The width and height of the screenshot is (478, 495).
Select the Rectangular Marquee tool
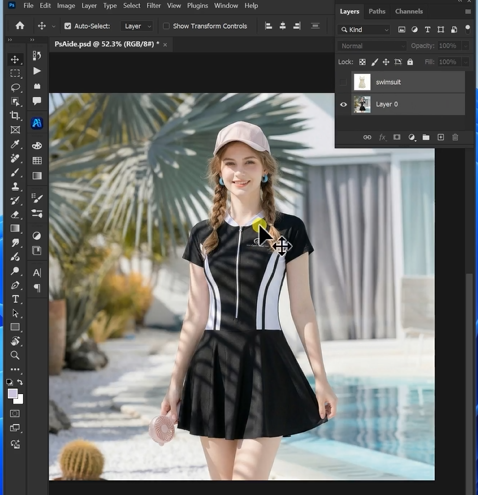(15, 73)
